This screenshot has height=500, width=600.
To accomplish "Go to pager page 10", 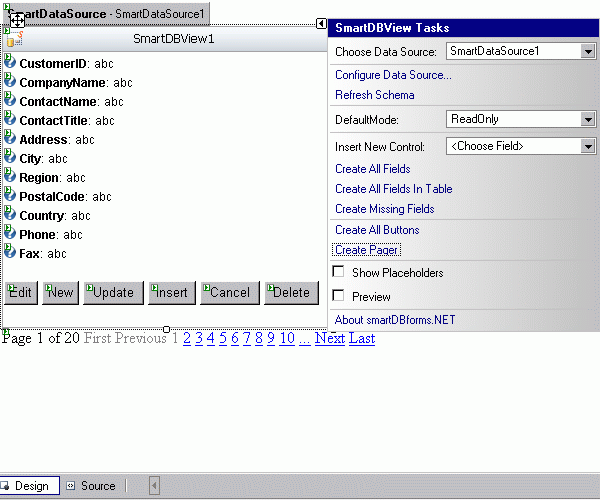I will 287,338.
